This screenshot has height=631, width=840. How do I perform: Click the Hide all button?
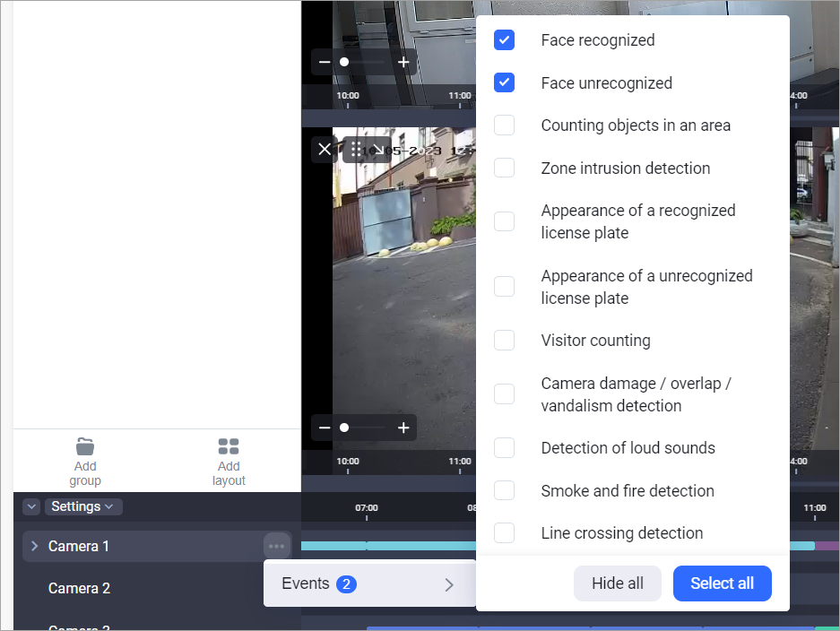coord(617,583)
